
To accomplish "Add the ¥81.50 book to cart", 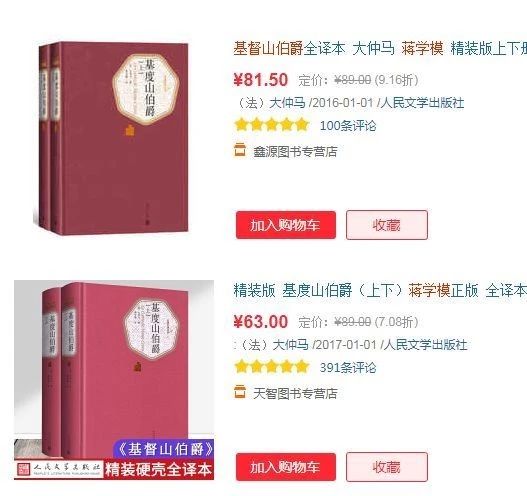I will pos(286,225).
